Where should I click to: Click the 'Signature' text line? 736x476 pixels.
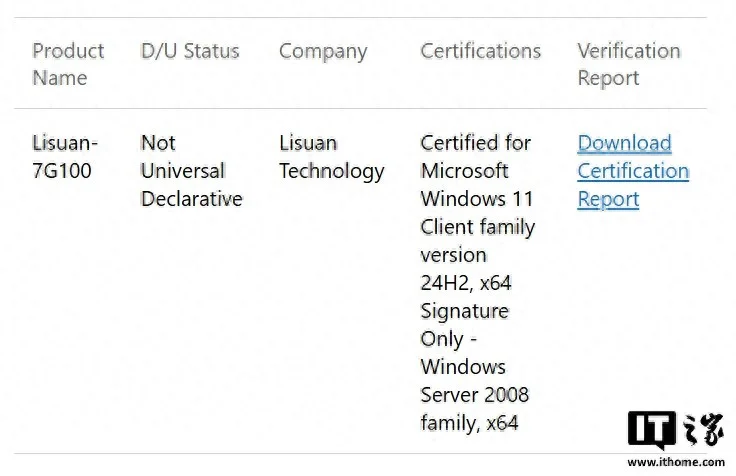coord(464,311)
